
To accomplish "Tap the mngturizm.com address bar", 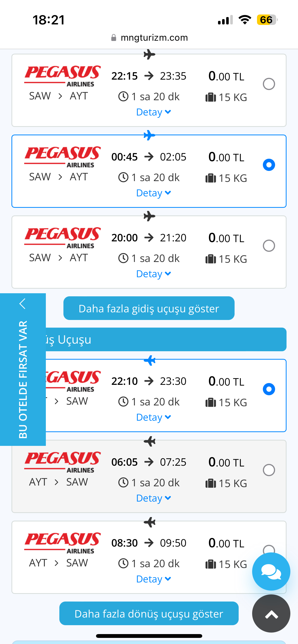I will pos(149,38).
